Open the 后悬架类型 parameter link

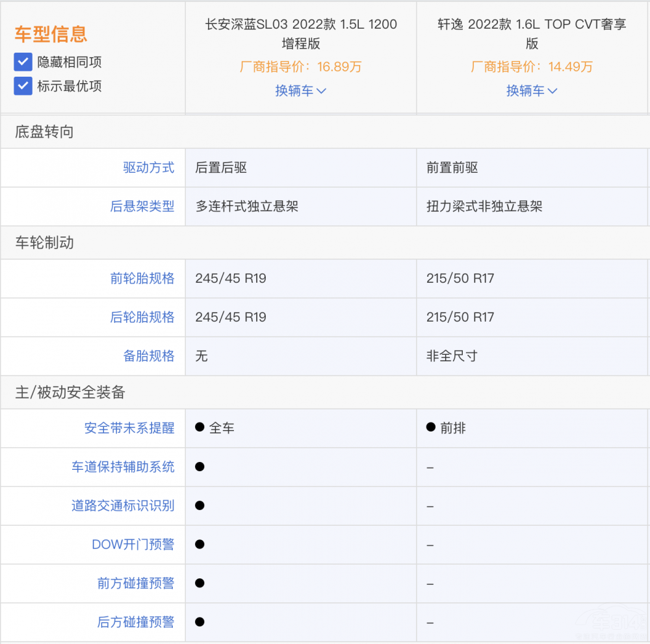[142, 207]
